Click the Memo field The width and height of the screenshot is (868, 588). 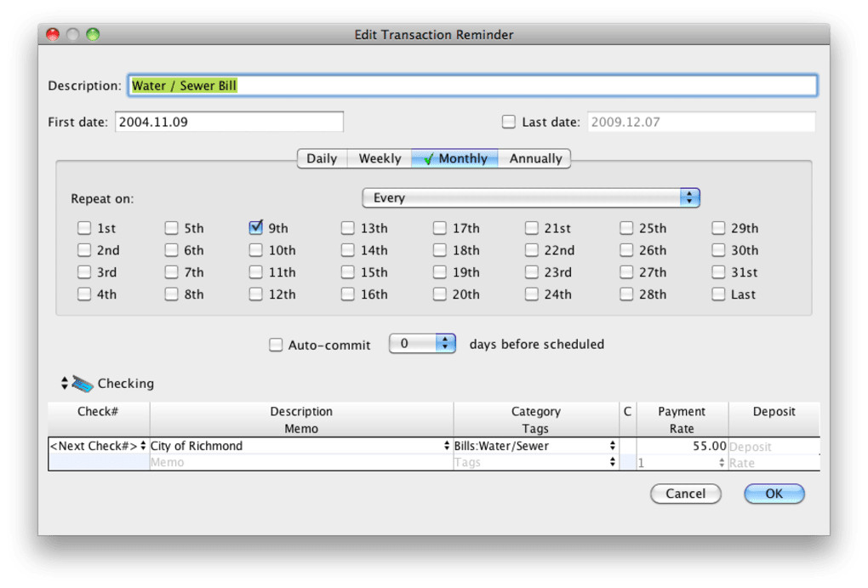pyautogui.click(x=301, y=462)
